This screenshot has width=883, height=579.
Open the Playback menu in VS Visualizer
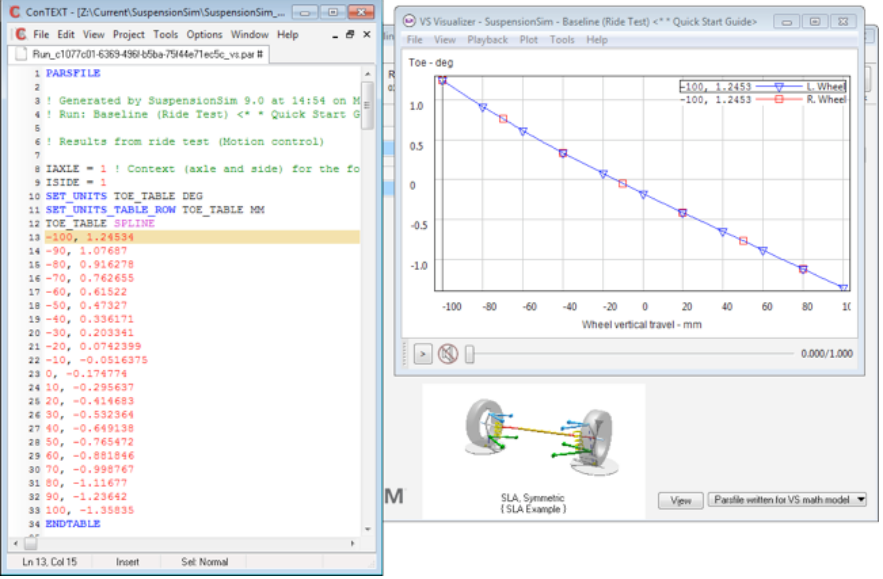click(x=488, y=40)
